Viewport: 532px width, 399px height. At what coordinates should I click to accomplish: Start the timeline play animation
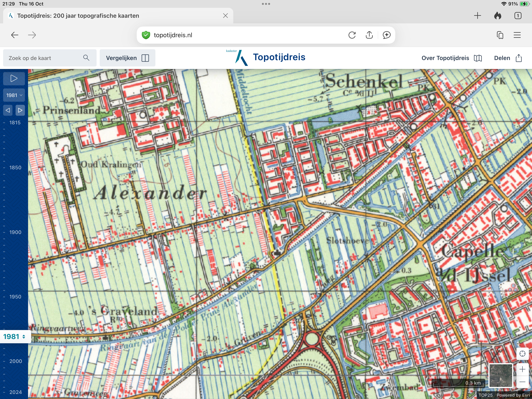(14, 79)
